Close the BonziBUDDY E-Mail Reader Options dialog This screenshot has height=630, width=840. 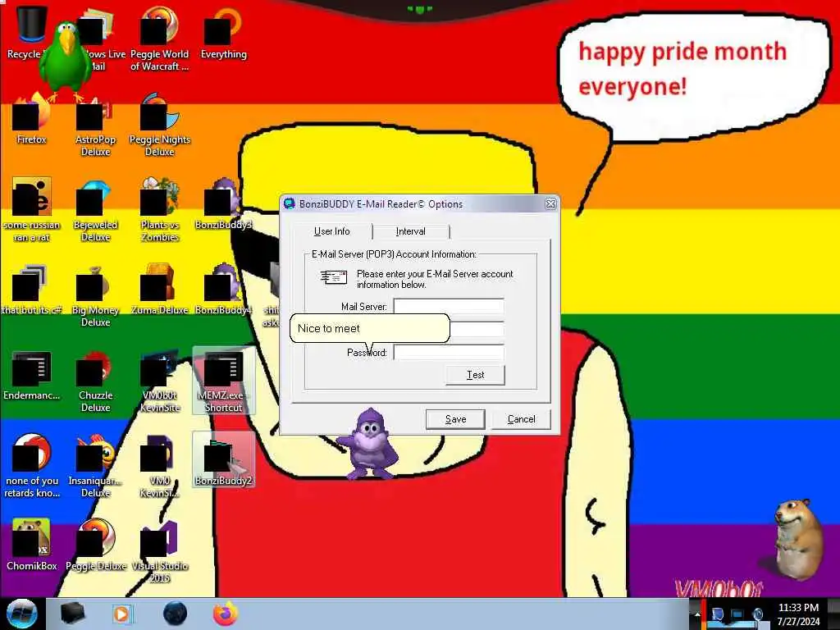[550, 204]
